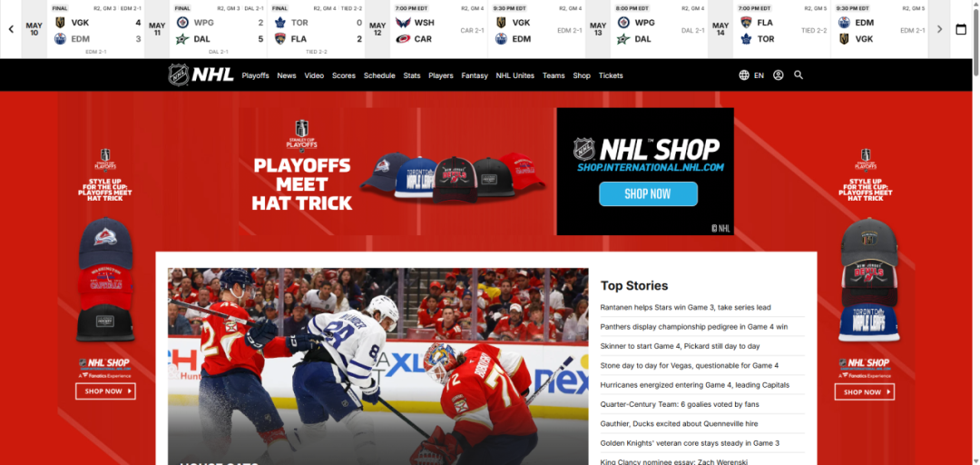Viewport: 980px width, 465px height.
Task: Click the WSH Capitals logo in scoreboard
Action: coord(403,23)
